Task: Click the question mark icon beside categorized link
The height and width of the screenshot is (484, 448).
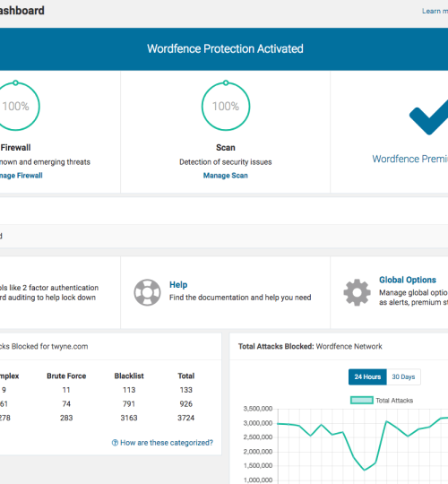Action: [115, 443]
